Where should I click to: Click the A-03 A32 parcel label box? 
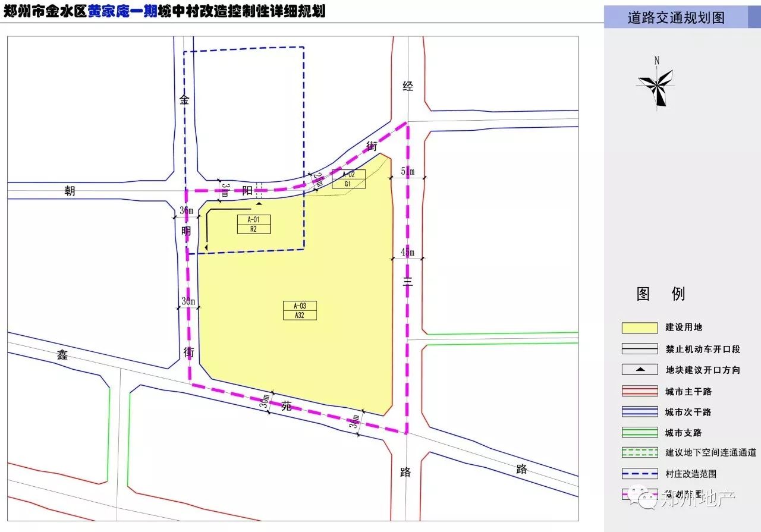pyautogui.click(x=300, y=310)
